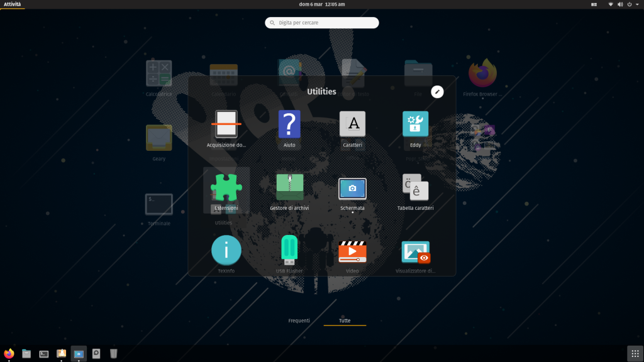Open the date and time menu
Screen dimensions: 644x362
321,4
